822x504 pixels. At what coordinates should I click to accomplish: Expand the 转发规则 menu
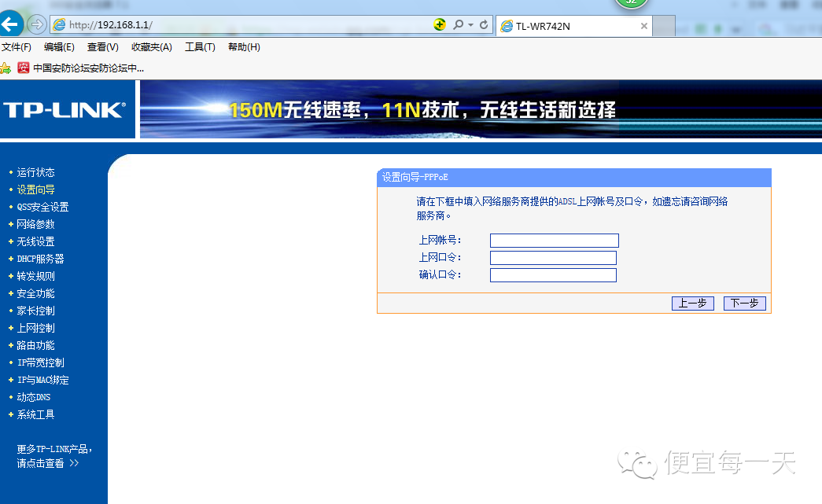point(35,276)
